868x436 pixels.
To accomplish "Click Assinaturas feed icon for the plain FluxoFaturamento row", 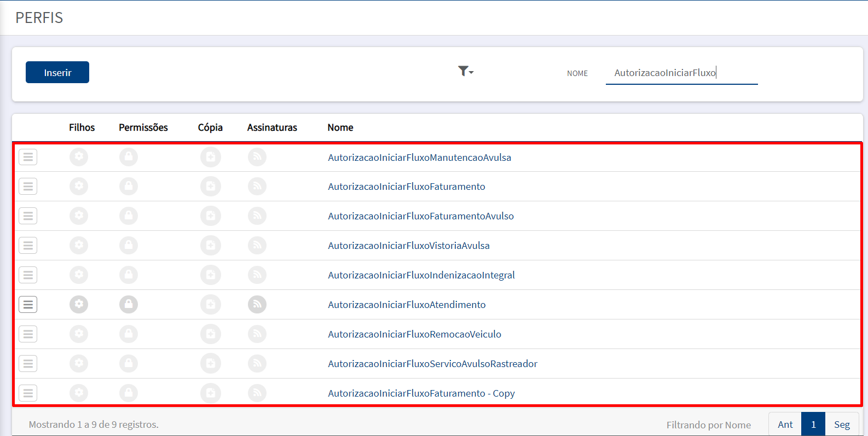I will tap(257, 187).
